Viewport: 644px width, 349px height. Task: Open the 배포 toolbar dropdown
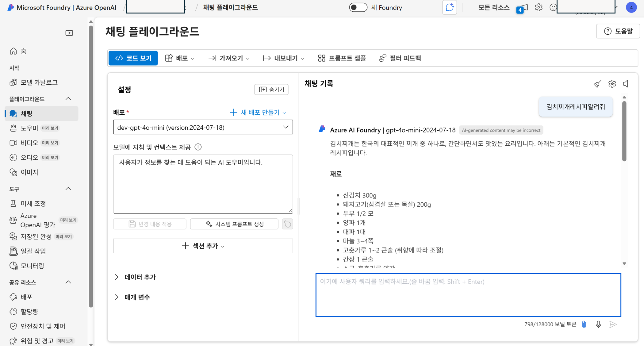point(180,58)
